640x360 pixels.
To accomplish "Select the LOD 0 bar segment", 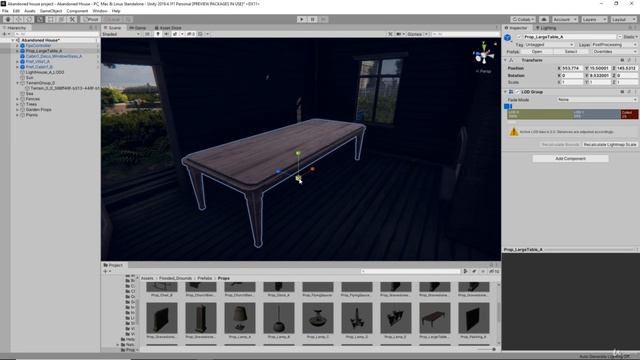I will 540,114.
